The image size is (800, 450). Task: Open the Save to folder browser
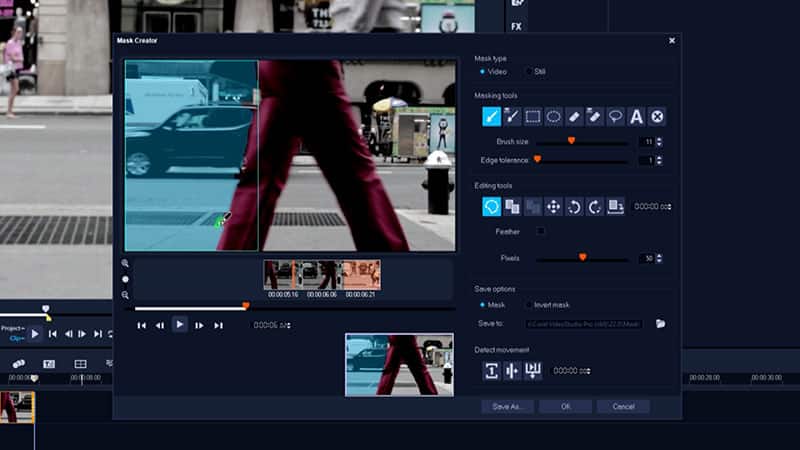click(x=660, y=323)
